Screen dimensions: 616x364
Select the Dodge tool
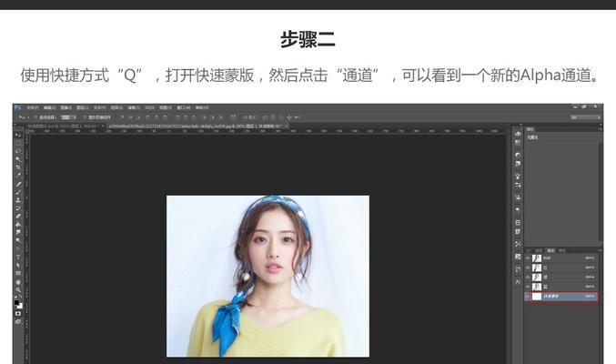coord(18,240)
